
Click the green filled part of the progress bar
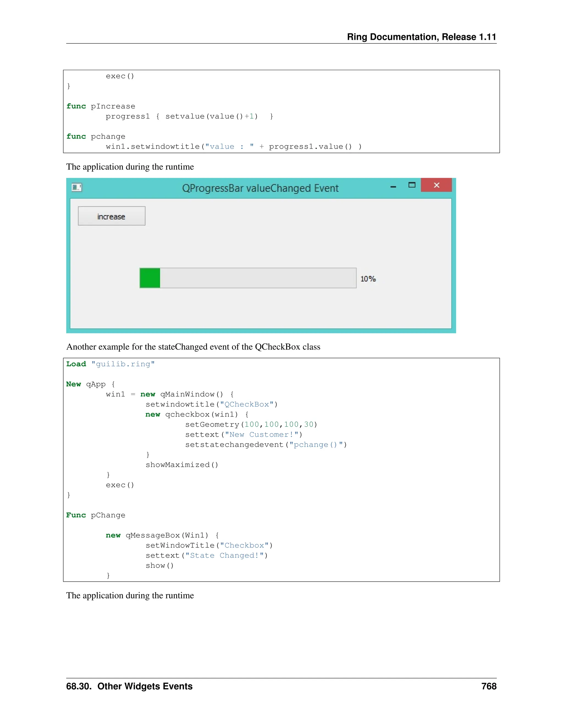pos(150,278)
